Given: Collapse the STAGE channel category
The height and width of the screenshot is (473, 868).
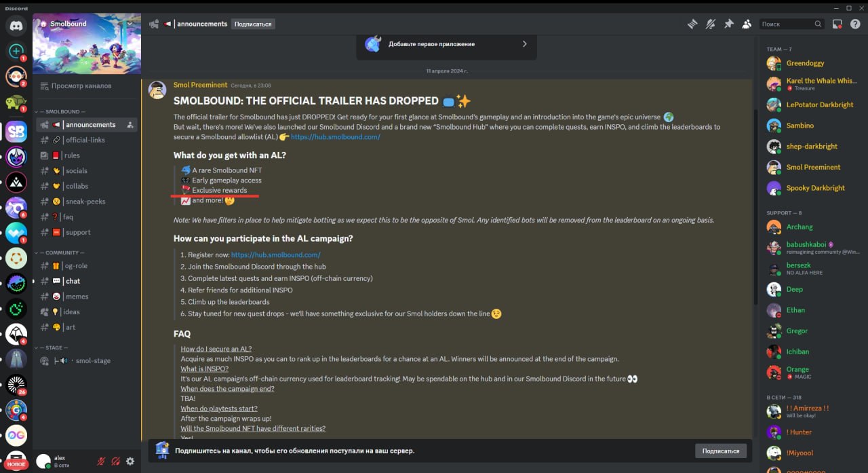Looking at the screenshot, I should point(53,347).
